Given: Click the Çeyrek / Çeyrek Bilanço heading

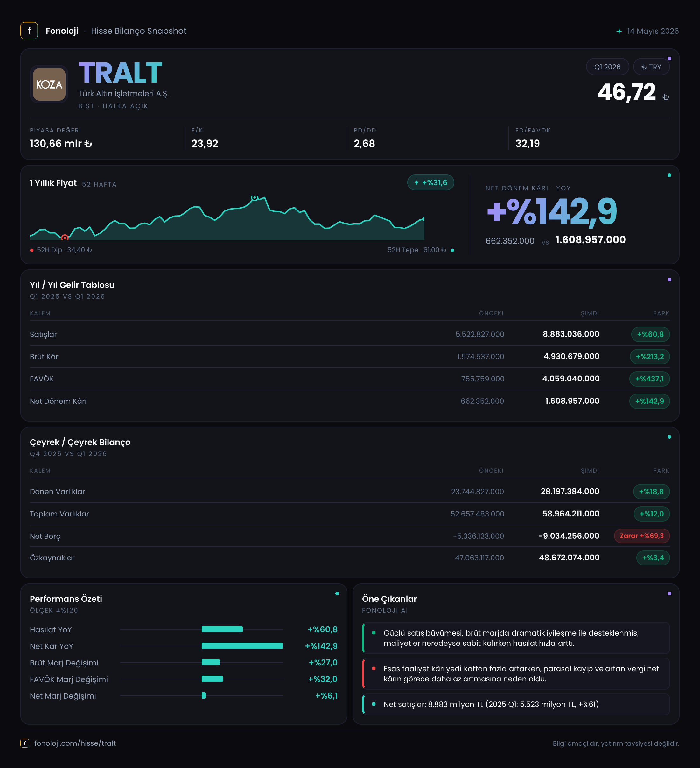Looking at the screenshot, I should point(80,442).
